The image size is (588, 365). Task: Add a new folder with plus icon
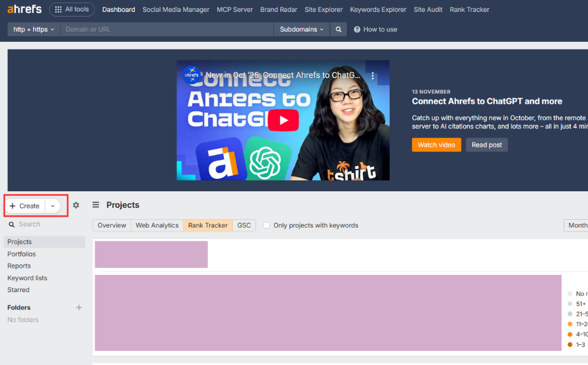(79, 307)
